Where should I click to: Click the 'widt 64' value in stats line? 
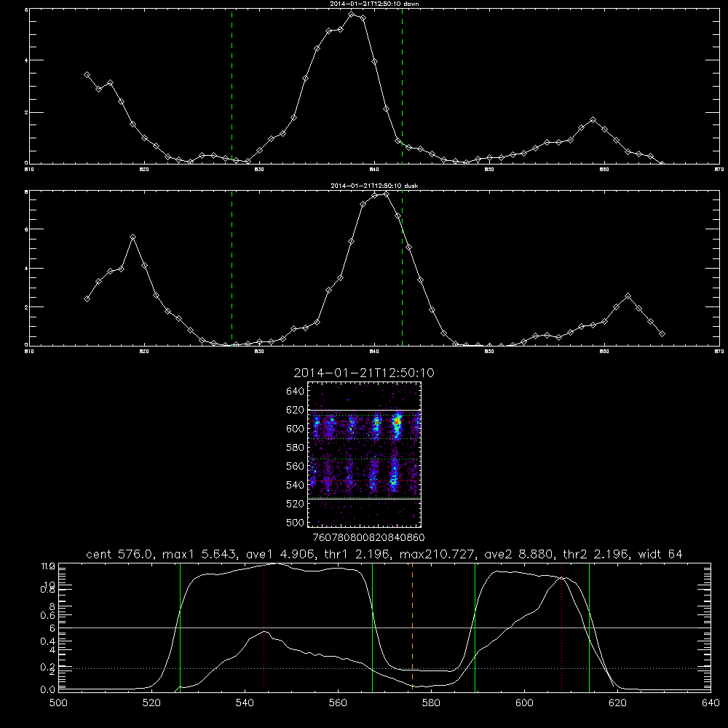coord(660,554)
